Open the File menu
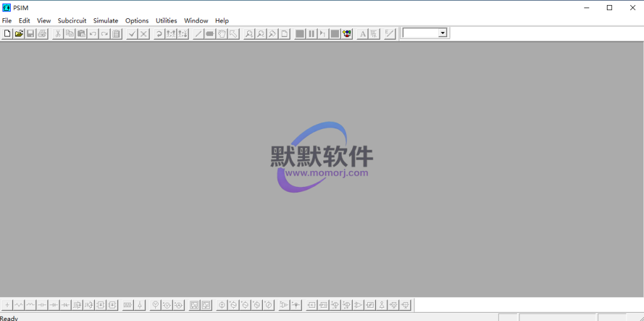The height and width of the screenshot is (321, 644). pos(7,21)
